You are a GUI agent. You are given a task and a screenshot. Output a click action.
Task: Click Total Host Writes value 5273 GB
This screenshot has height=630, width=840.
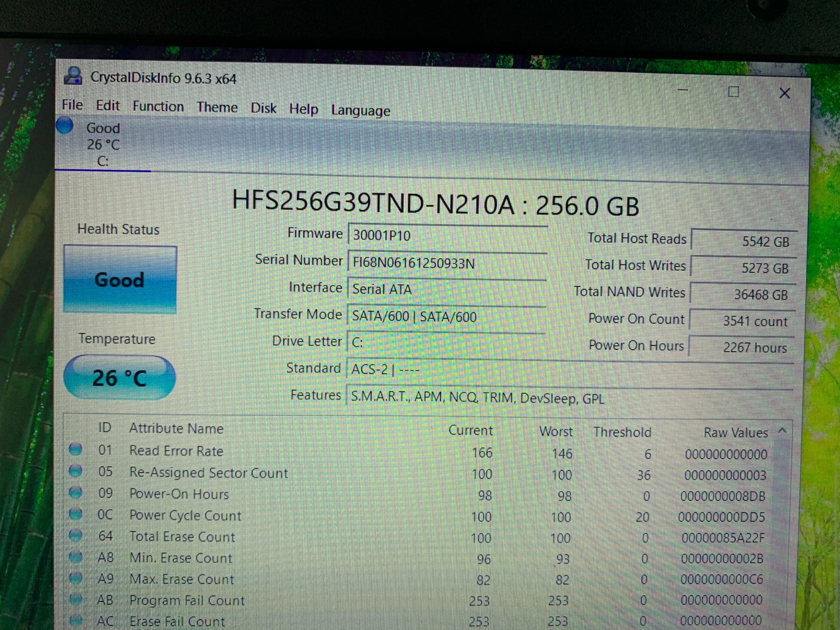[744, 268]
